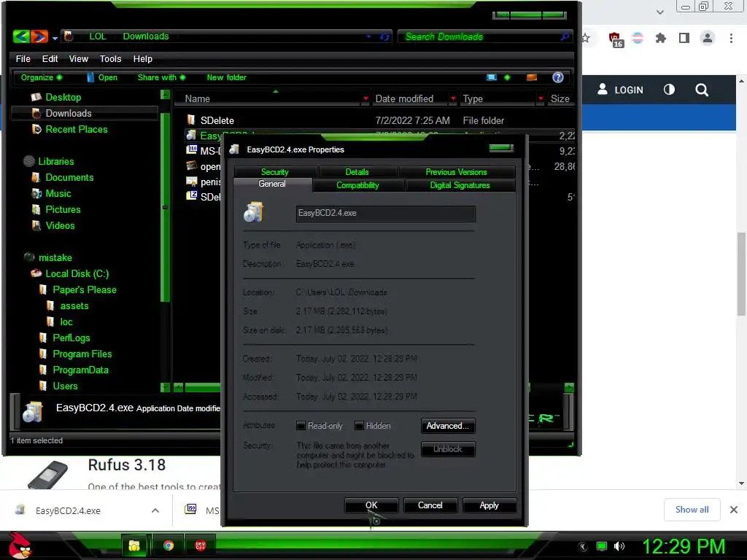Select Recent Places in navigation pane
Image resolution: width=747 pixels, height=560 pixels.
pyautogui.click(x=76, y=130)
